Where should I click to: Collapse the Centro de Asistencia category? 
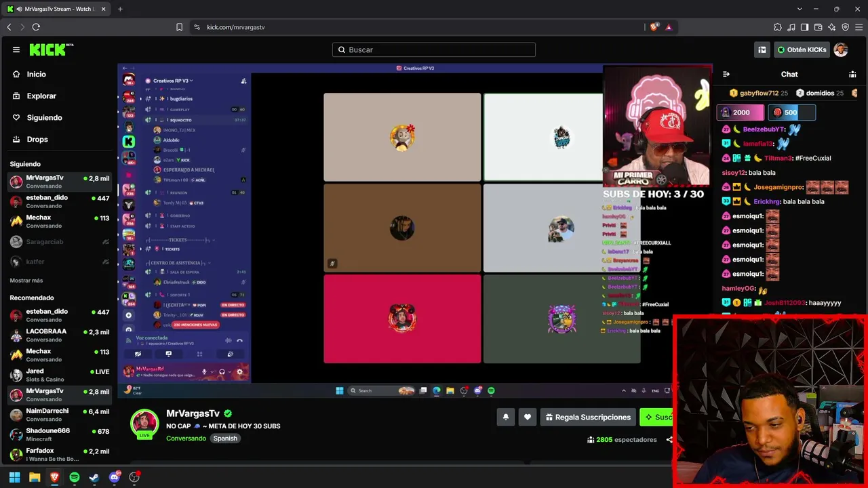pyautogui.click(x=177, y=263)
